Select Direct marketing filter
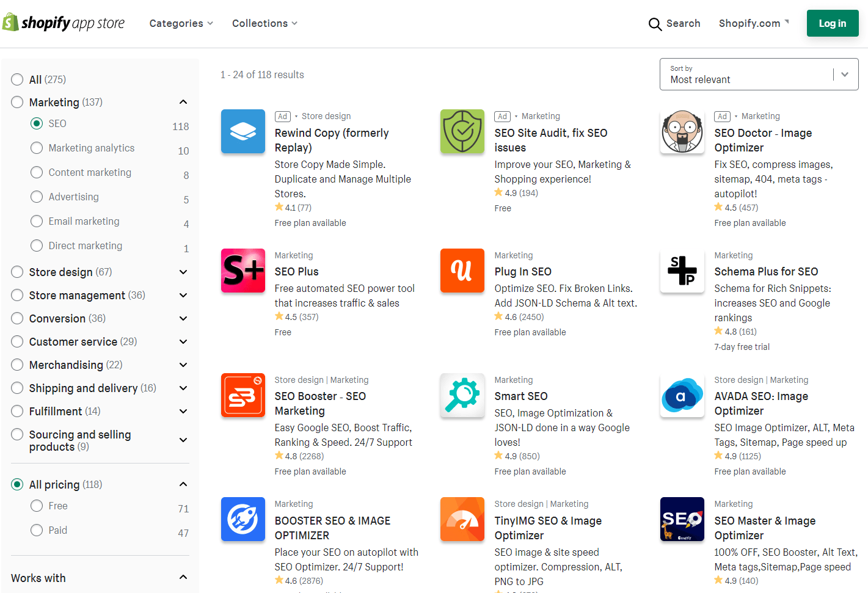 click(x=37, y=246)
